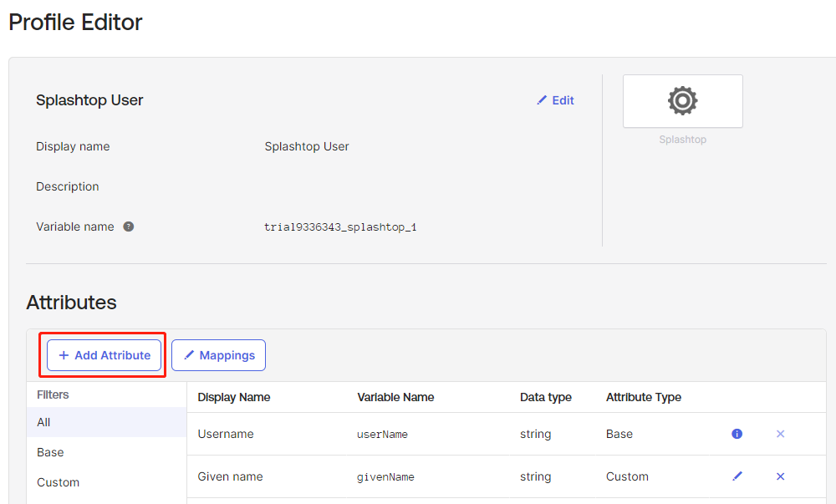The image size is (836, 504).
Task: Select the Custom filter
Action: pyautogui.click(x=107, y=482)
